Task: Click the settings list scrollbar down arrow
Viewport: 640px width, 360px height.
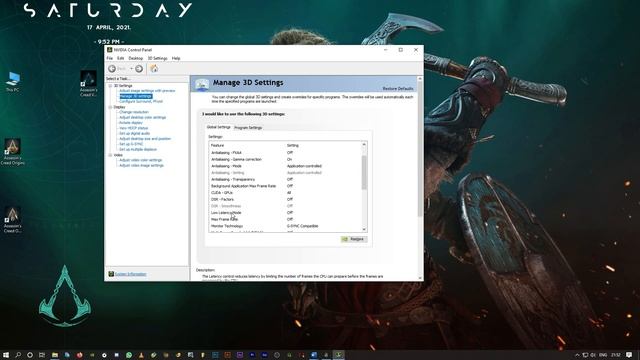Action: coord(364,229)
